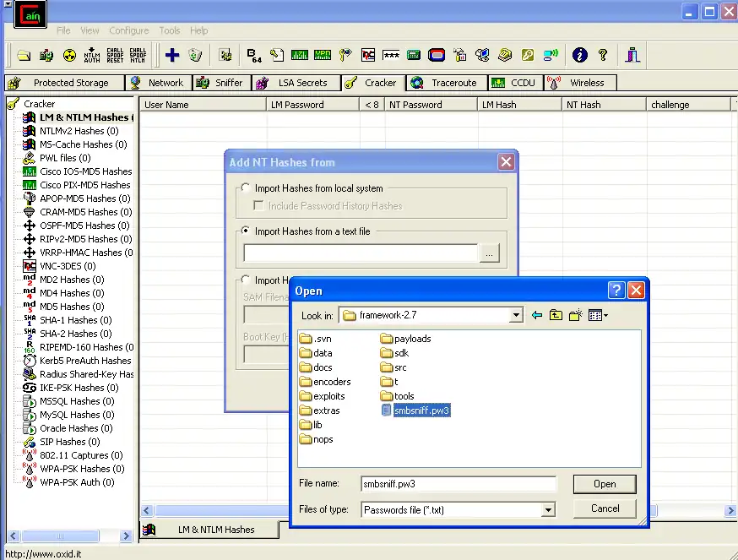Expand the Look in folder dropdown
The height and width of the screenshot is (560, 738).
[x=516, y=315]
